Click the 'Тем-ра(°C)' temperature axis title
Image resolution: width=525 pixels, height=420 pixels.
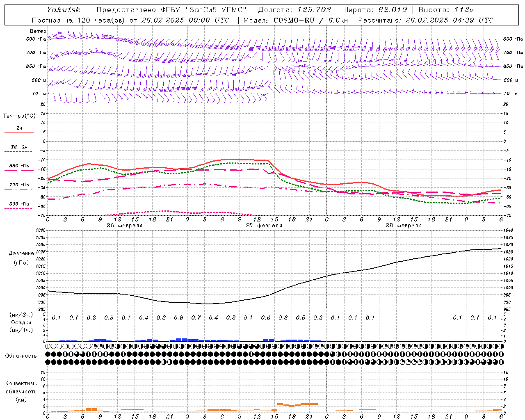pyautogui.click(x=19, y=116)
